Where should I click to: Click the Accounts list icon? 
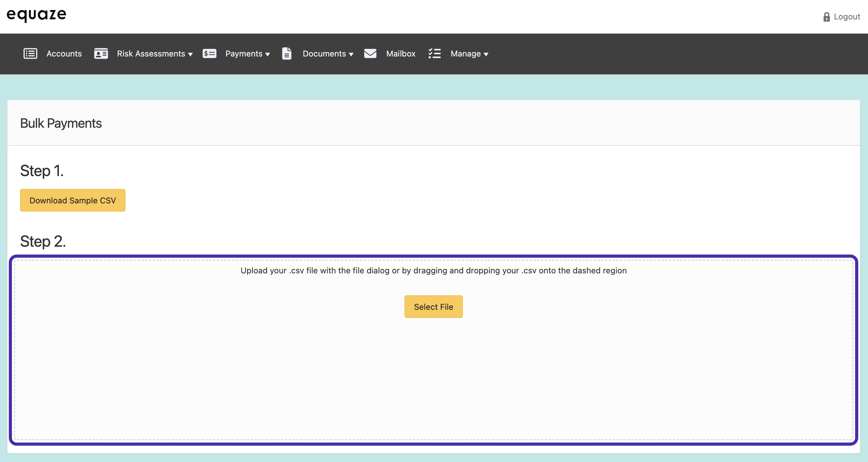click(x=30, y=54)
